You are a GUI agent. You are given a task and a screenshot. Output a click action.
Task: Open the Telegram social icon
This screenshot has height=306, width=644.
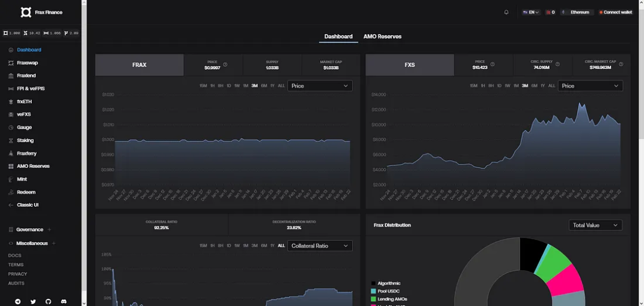coord(18,301)
